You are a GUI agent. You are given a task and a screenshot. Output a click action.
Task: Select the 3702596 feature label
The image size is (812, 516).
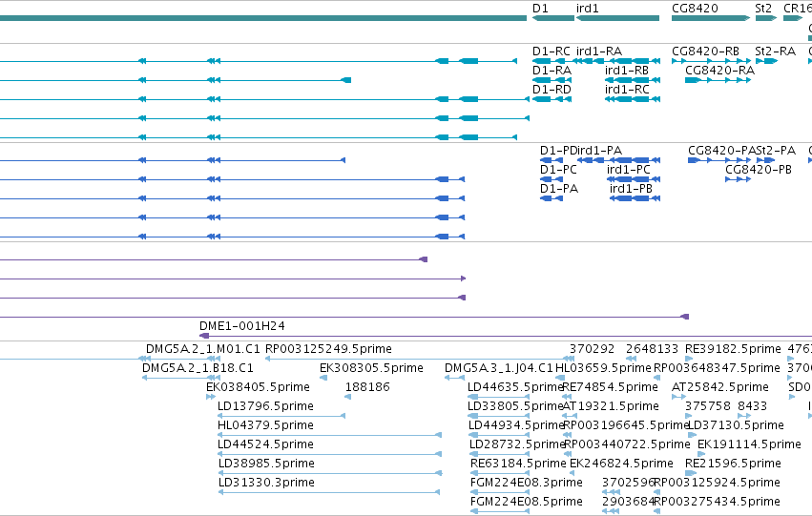(x=628, y=483)
